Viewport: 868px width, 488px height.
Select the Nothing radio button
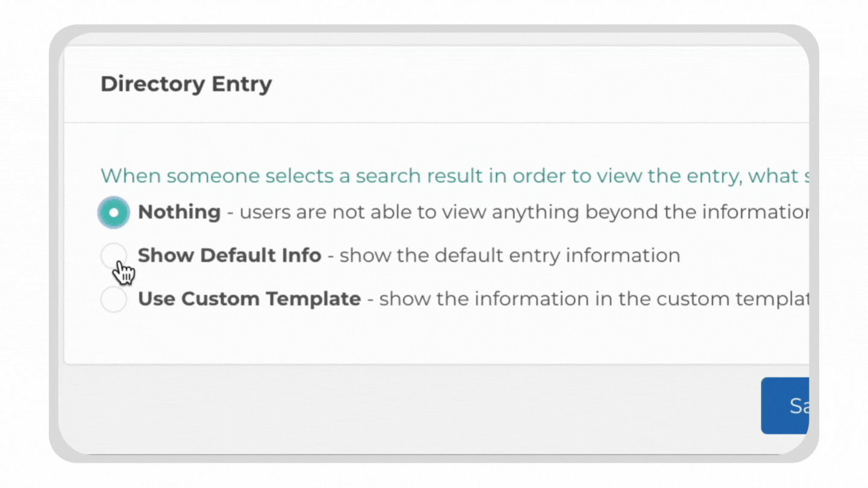point(114,213)
